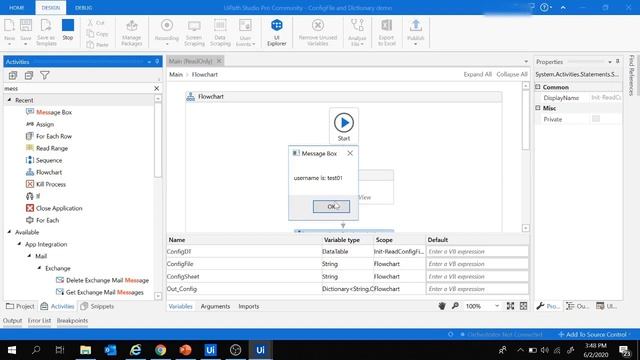Launch Screen Scraping tool
The width and height of the screenshot is (640, 360).
(194, 32)
